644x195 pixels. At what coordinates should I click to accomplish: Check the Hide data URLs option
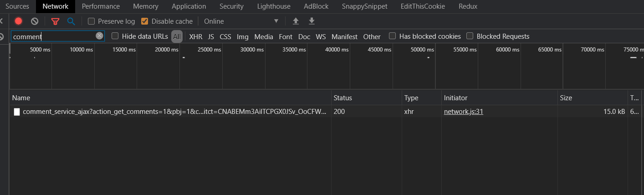(x=115, y=36)
